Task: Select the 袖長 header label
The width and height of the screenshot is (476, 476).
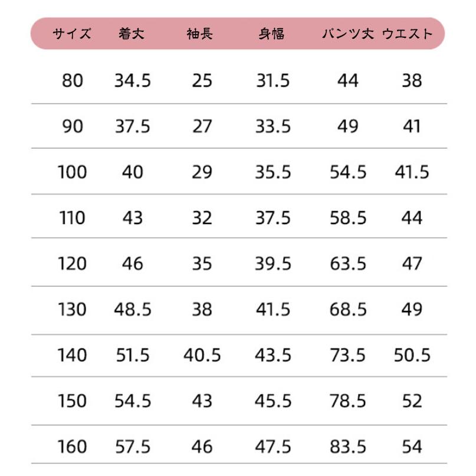Action: (x=202, y=34)
